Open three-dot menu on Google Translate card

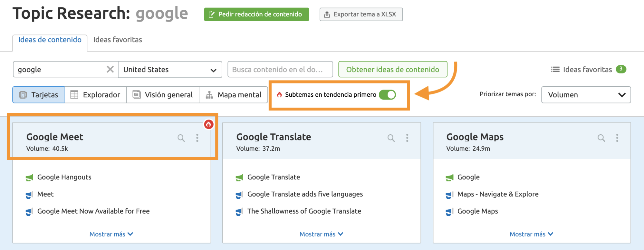[407, 138]
